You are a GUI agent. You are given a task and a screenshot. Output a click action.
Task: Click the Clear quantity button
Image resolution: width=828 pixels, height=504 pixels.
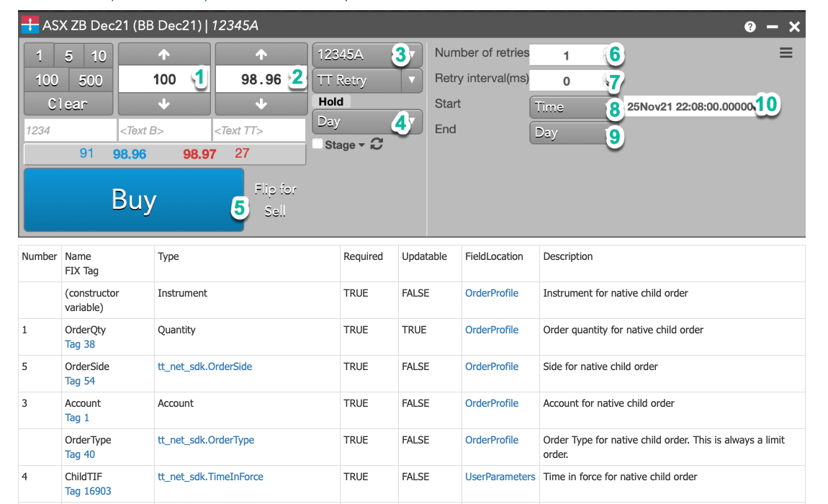click(x=68, y=104)
